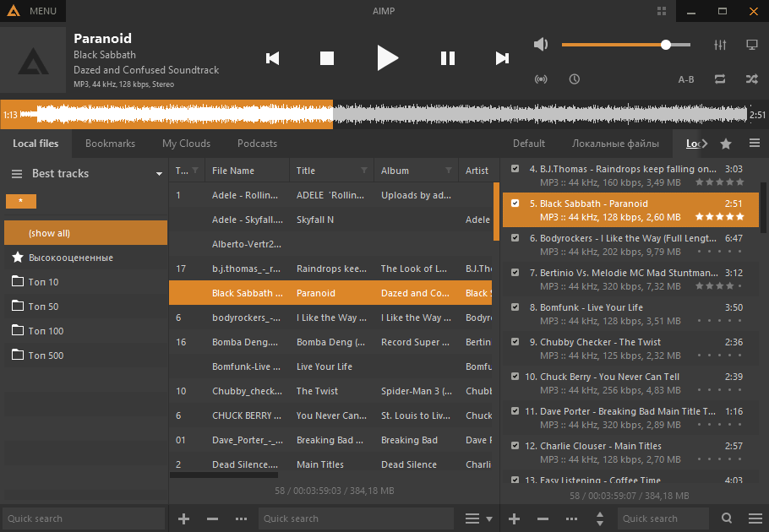Viewport: 769px width, 532px height.
Task: Open filter dropdown on Album column
Action: 448,170
